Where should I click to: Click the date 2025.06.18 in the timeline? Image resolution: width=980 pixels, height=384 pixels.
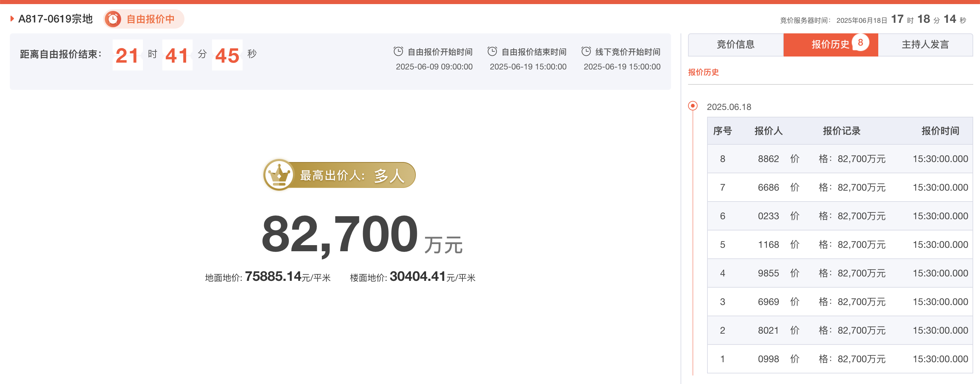coord(729,107)
